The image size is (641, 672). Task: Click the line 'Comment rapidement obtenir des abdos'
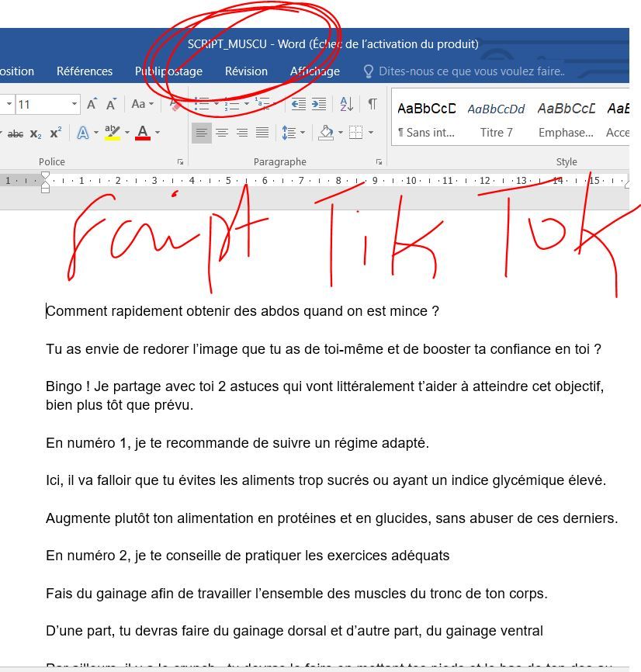pyautogui.click(x=243, y=311)
